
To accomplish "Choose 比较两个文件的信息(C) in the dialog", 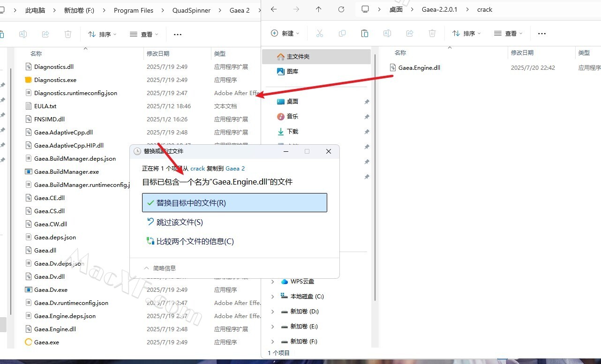I will pyautogui.click(x=234, y=241).
